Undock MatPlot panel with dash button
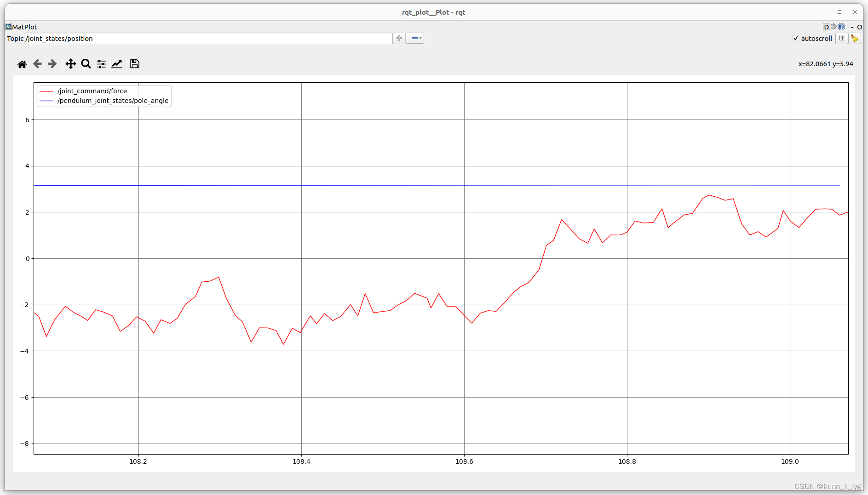 (x=852, y=27)
